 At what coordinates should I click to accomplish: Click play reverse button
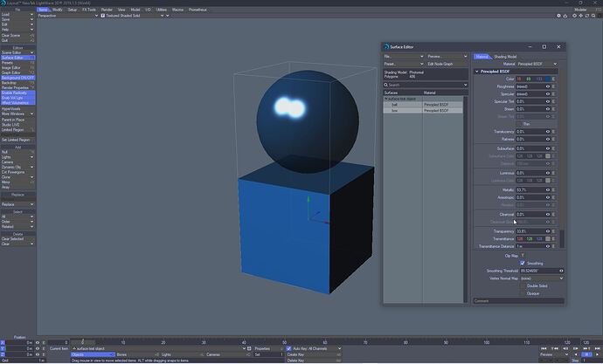pos(576,354)
